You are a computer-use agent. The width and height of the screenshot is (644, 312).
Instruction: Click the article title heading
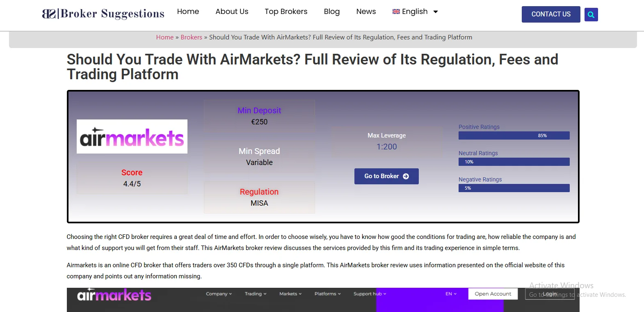[x=313, y=67]
